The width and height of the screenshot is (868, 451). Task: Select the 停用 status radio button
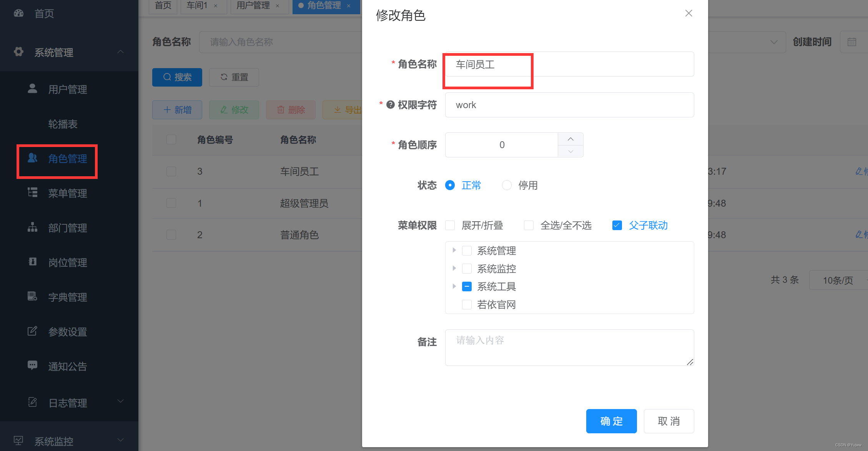click(x=507, y=185)
